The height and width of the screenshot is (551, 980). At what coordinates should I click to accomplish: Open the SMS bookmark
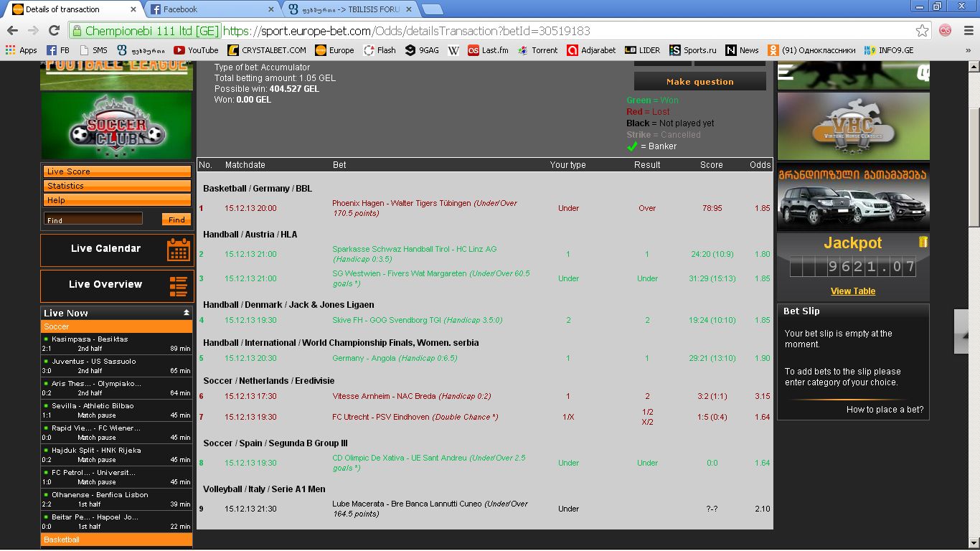tap(94, 50)
